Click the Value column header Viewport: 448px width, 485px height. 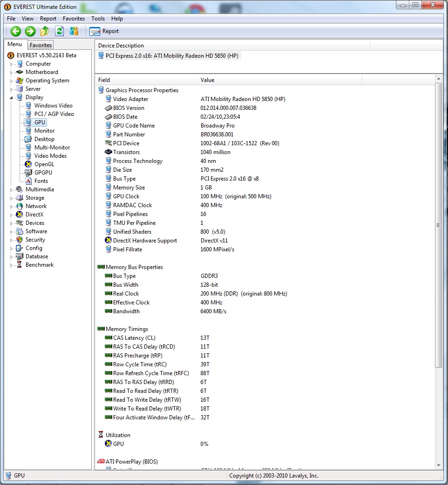[x=280, y=80]
